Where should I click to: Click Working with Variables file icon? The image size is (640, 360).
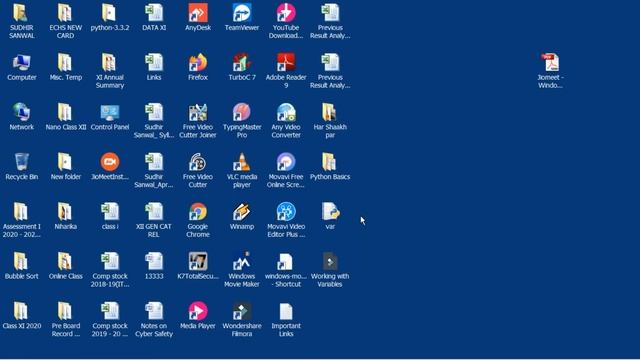coord(330,262)
